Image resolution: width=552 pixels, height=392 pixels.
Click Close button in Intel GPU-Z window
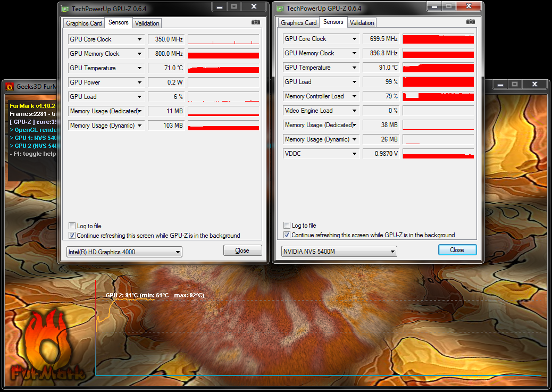pyautogui.click(x=242, y=251)
